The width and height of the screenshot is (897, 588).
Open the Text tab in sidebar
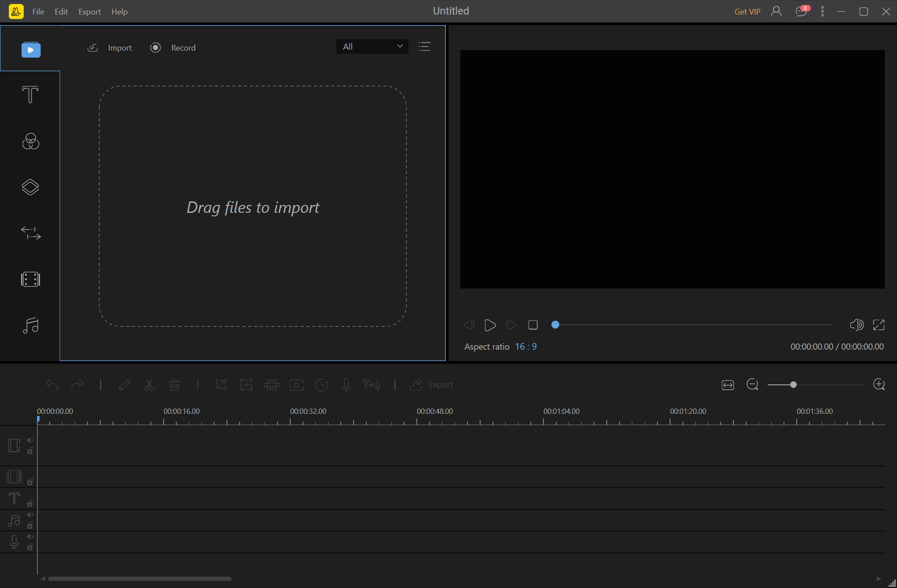[30, 95]
